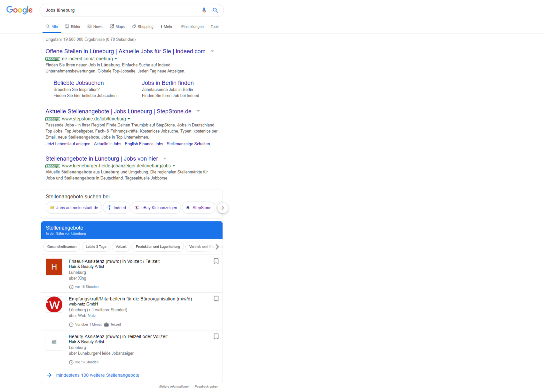
Task: Open the web-netz GmbH company logo
Action: [x=54, y=304]
